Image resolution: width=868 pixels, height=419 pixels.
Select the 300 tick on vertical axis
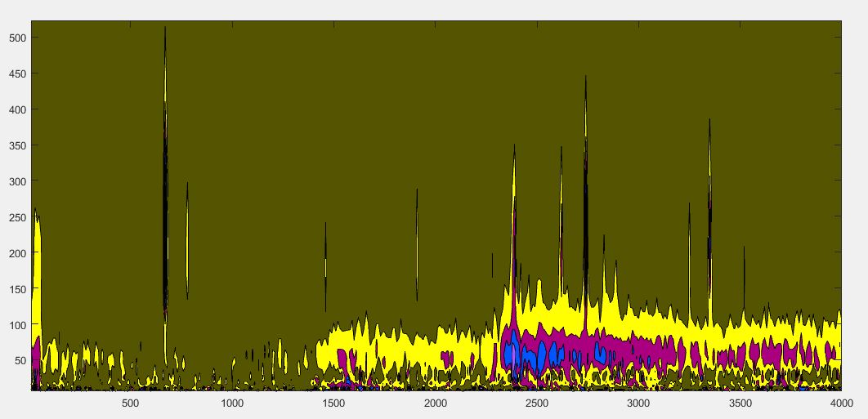18,181
